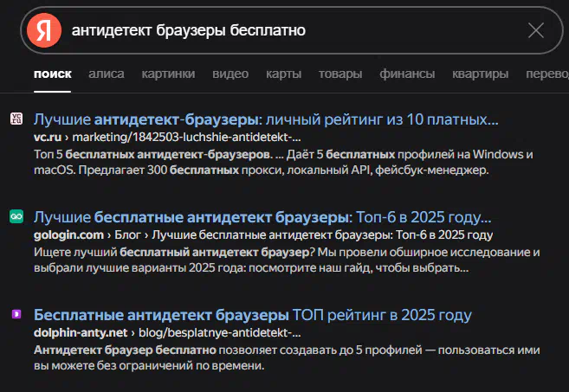Click text 'выбрали лучшие варианты 2025 года'
Viewport: 569px width, 392px height.
coord(139,268)
